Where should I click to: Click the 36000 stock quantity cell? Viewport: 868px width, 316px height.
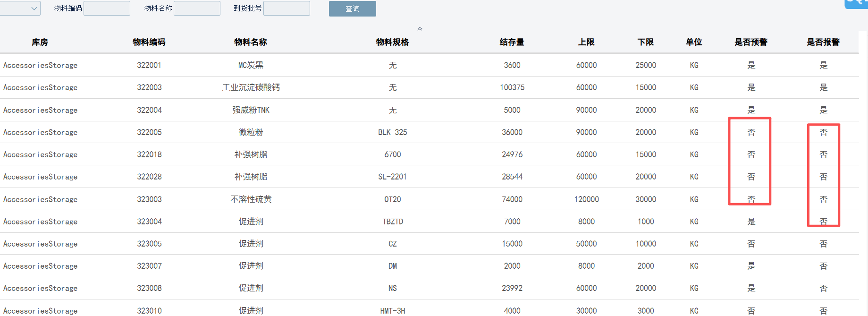[512, 132]
